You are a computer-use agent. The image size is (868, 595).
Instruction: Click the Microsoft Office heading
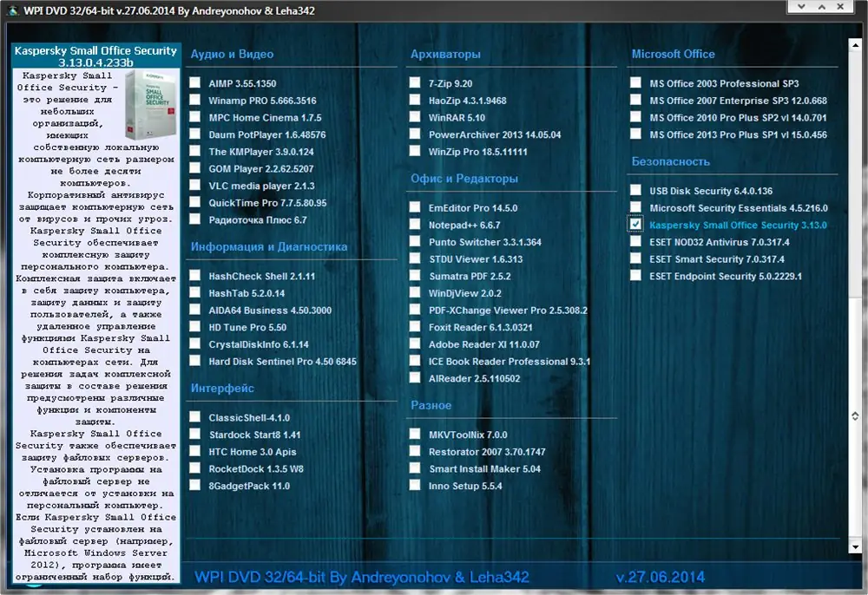pos(674,54)
